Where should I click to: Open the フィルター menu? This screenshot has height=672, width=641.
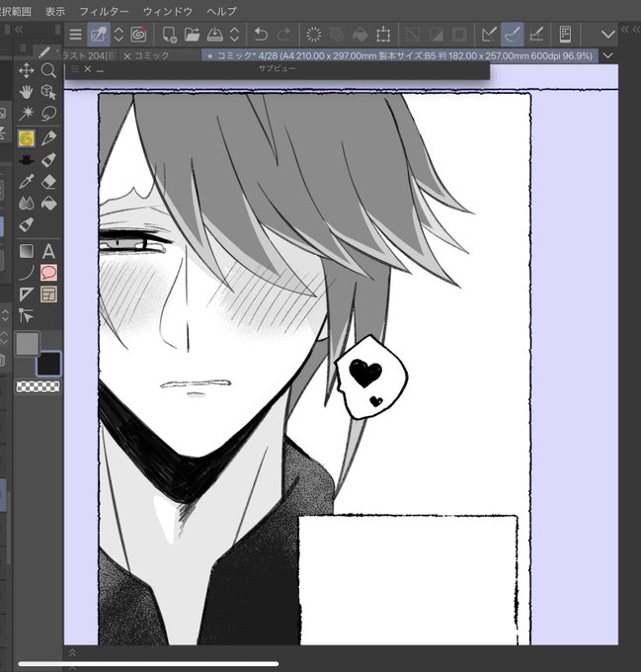[x=104, y=12]
